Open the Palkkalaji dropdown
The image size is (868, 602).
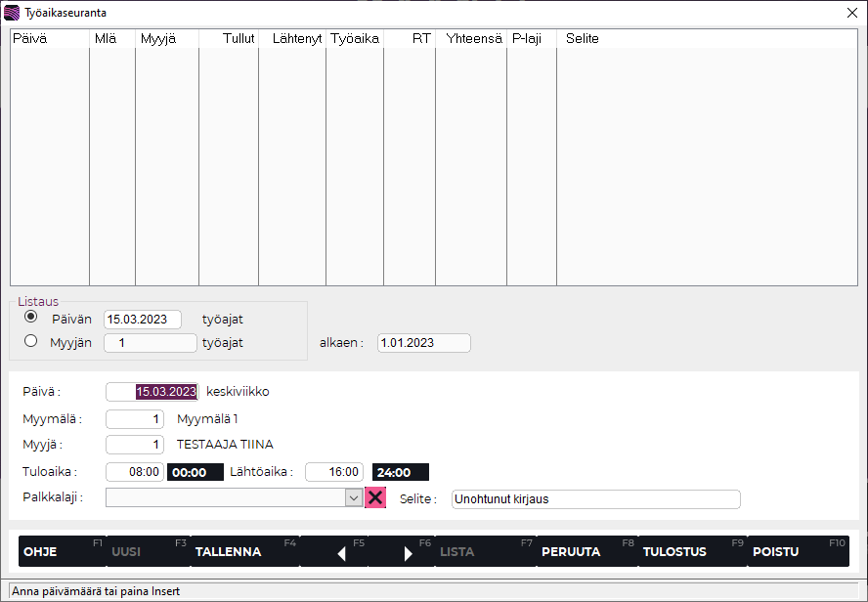354,497
